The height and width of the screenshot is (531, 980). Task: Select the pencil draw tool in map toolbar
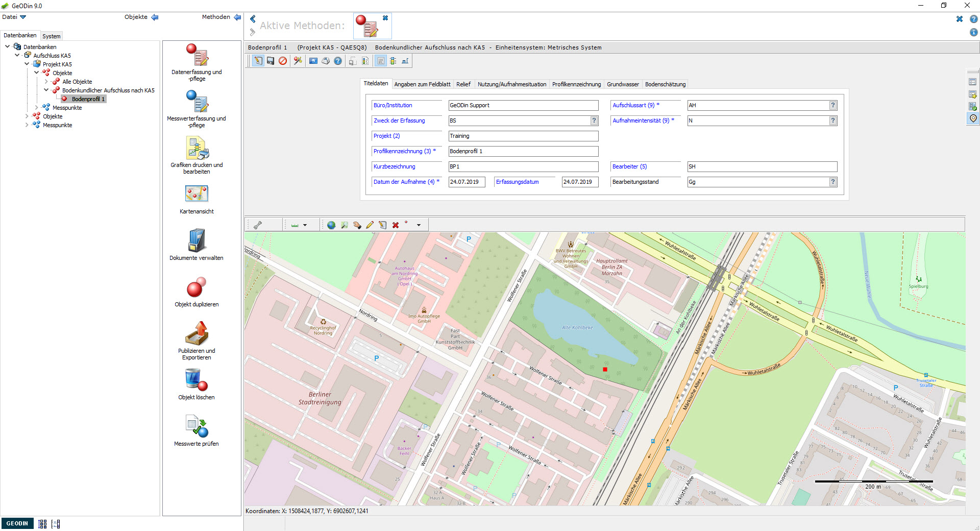pyautogui.click(x=370, y=225)
